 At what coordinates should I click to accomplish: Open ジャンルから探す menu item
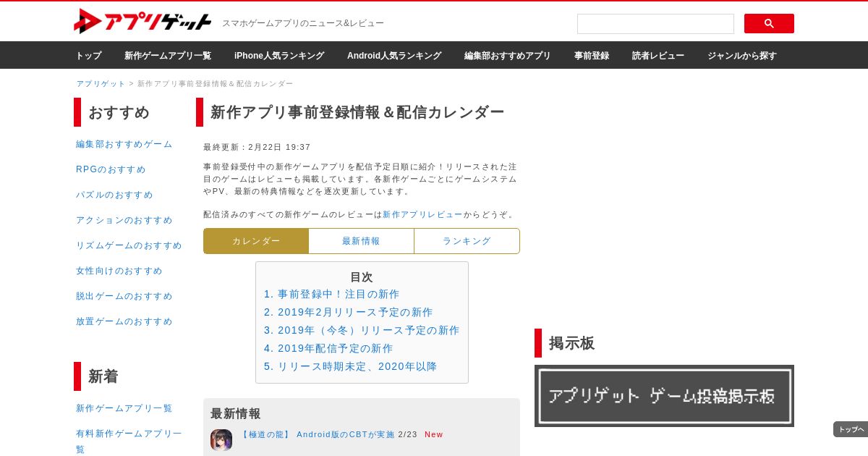point(742,56)
